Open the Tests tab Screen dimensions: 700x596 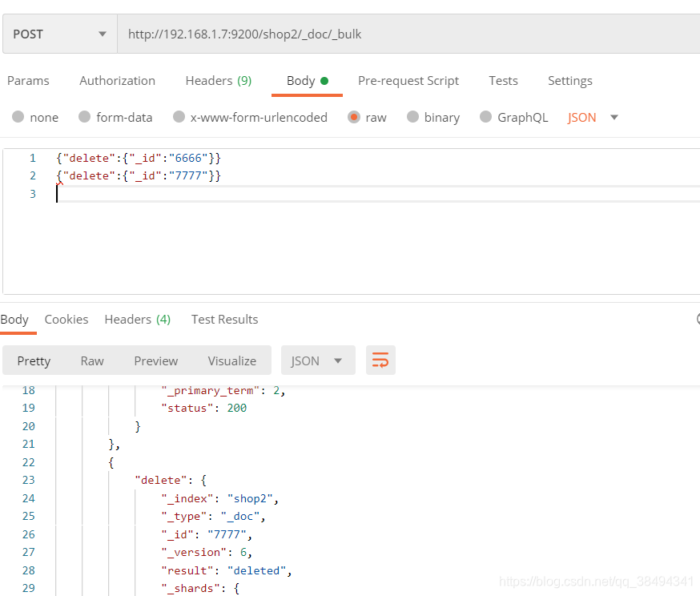[503, 81]
